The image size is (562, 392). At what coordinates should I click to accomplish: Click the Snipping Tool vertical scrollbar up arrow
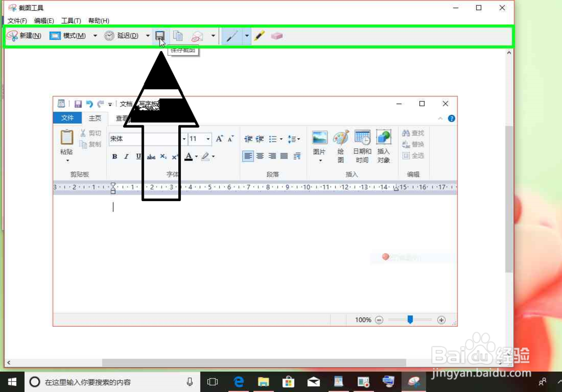pyautogui.click(x=509, y=53)
